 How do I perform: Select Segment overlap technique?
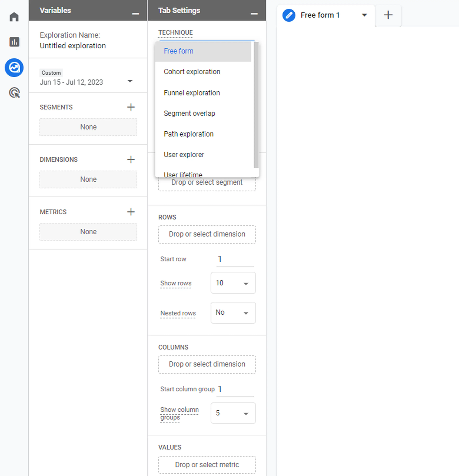203,113
